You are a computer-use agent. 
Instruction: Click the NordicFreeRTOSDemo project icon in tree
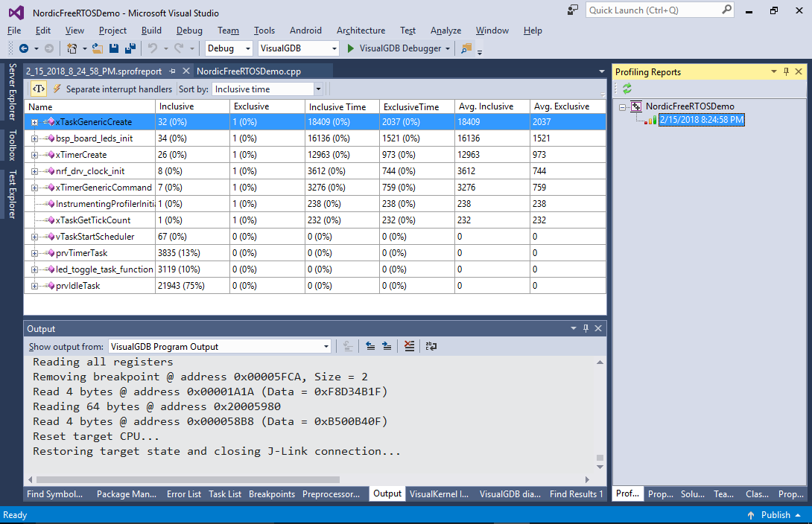point(636,106)
